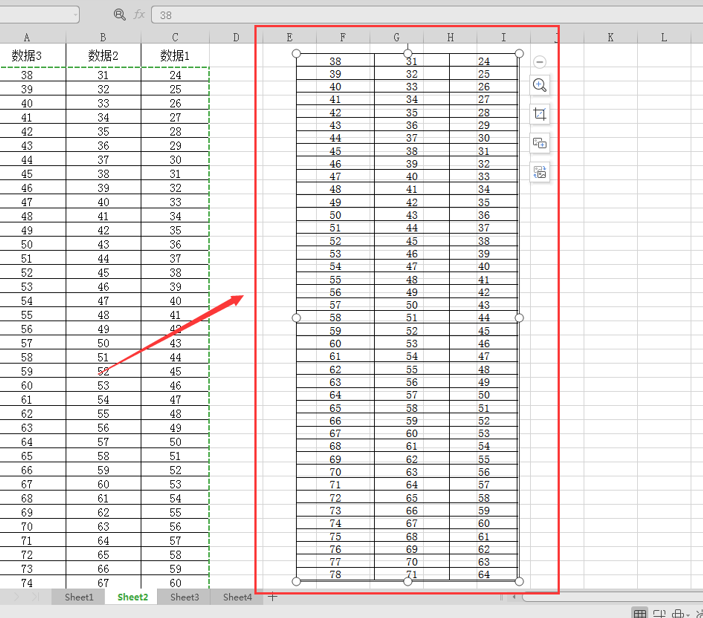Click column C cell containing 24

pos(175,75)
